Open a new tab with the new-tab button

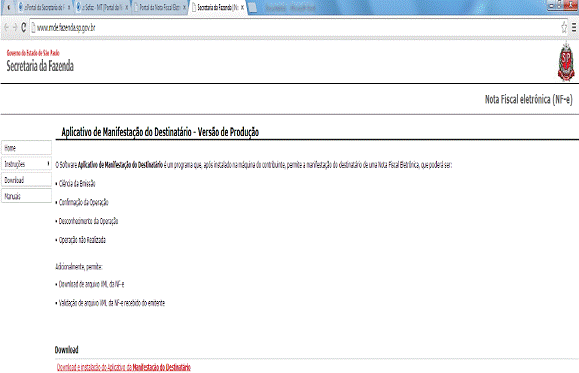tap(253, 7)
